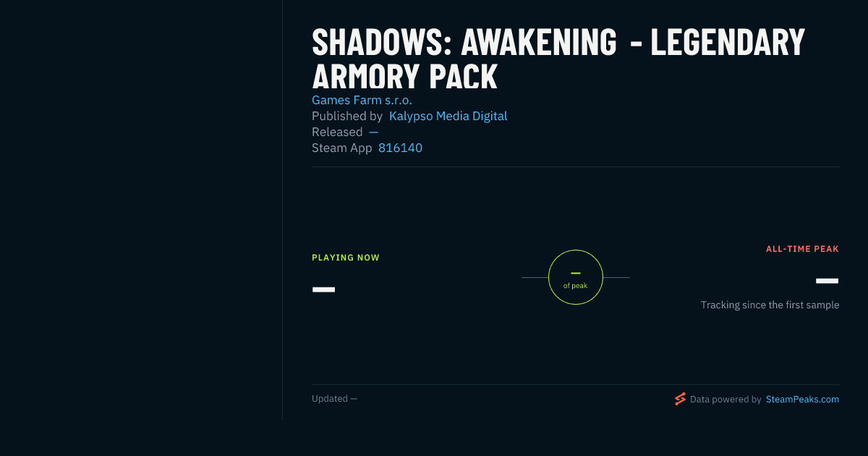This screenshot has height=456, width=868.
Task: Click the empty dark cover image panel
Action: 141,210
